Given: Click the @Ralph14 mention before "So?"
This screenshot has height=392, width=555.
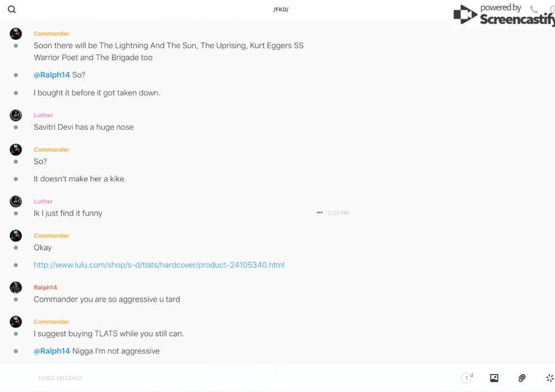Looking at the screenshot, I should (x=52, y=75).
